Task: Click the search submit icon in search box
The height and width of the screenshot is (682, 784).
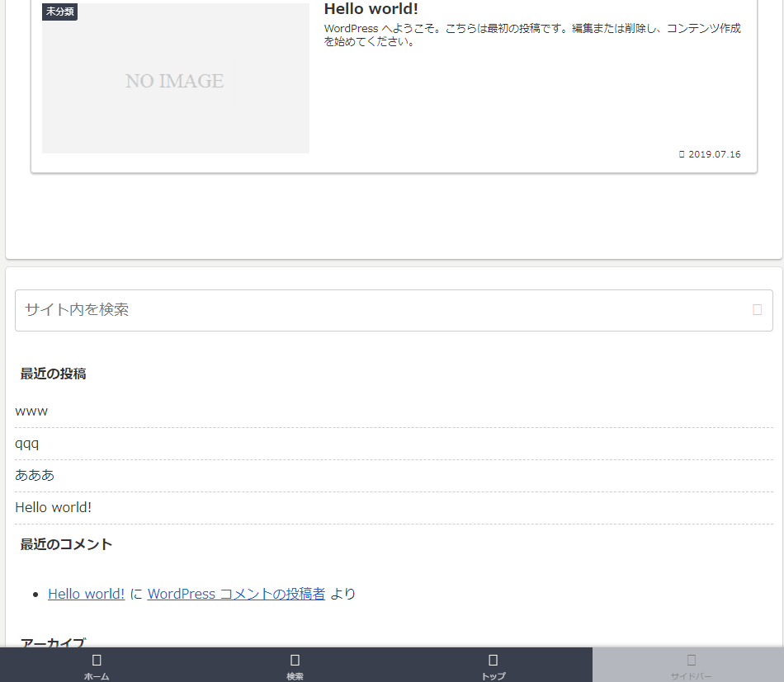Action: pyautogui.click(x=757, y=310)
